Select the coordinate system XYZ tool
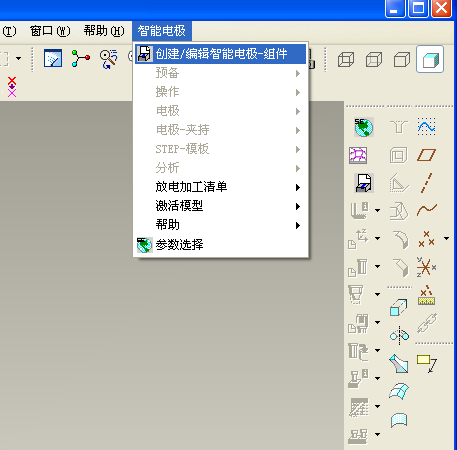This screenshot has height=450, width=457. click(426, 267)
